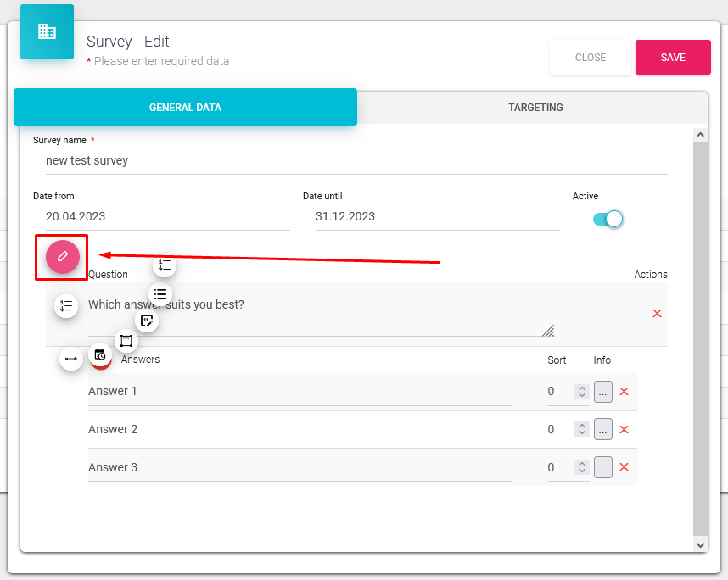Delete the question with the red X
This screenshot has height=580, width=728.
pos(657,314)
